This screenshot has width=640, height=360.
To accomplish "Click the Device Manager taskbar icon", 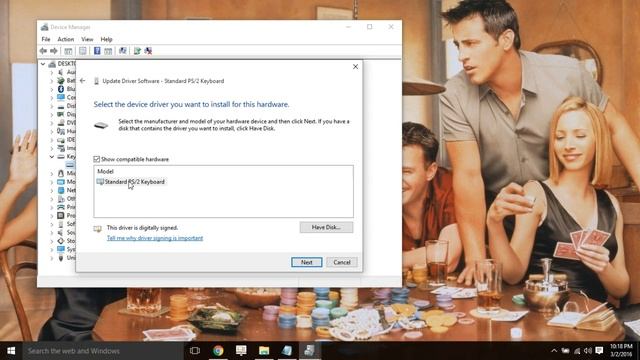I will pyautogui.click(x=309, y=351).
